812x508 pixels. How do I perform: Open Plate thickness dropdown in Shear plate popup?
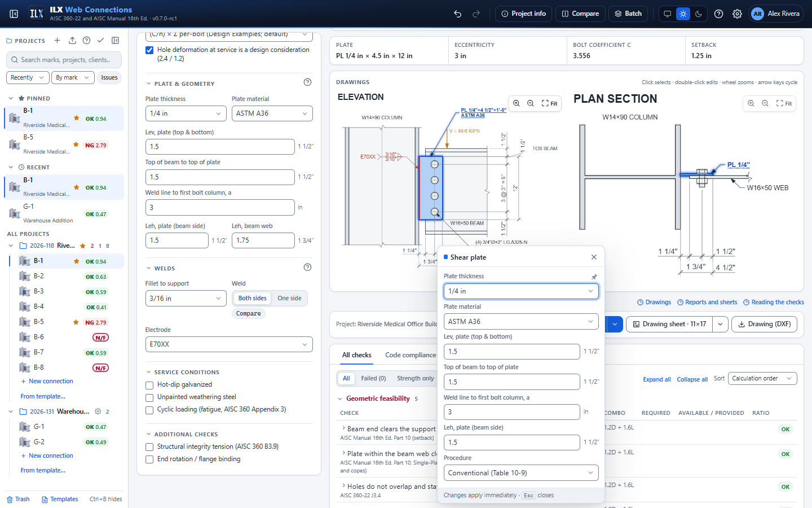521,291
